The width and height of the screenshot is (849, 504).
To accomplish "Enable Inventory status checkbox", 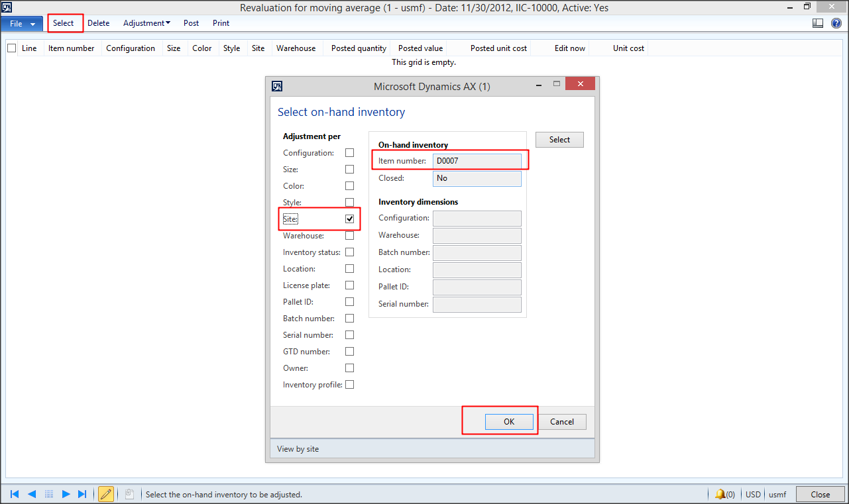I will (x=349, y=252).
